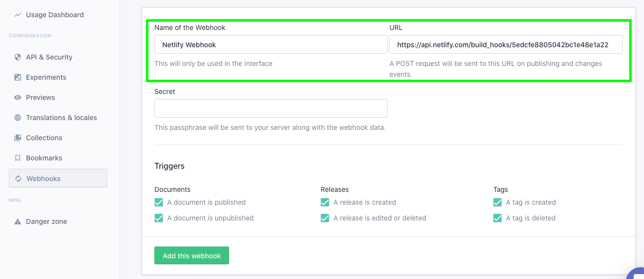The width and height of the screenshot is (644, 279).
Task: Click the Usage Dashboard chart icon
Action: pos(18,15)
